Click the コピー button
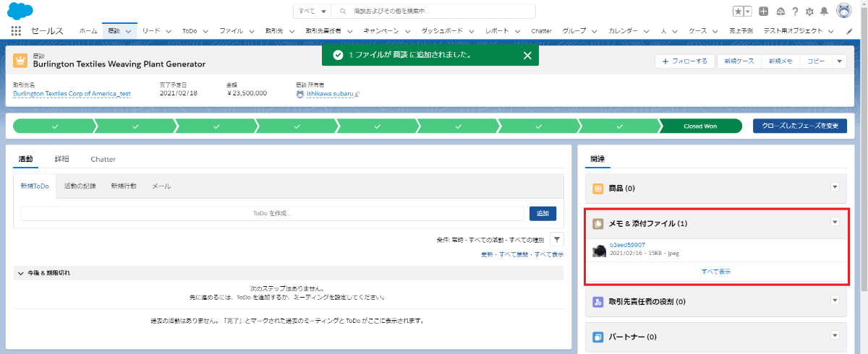Screen dimensions: 868x354 (x=816, y=61)
